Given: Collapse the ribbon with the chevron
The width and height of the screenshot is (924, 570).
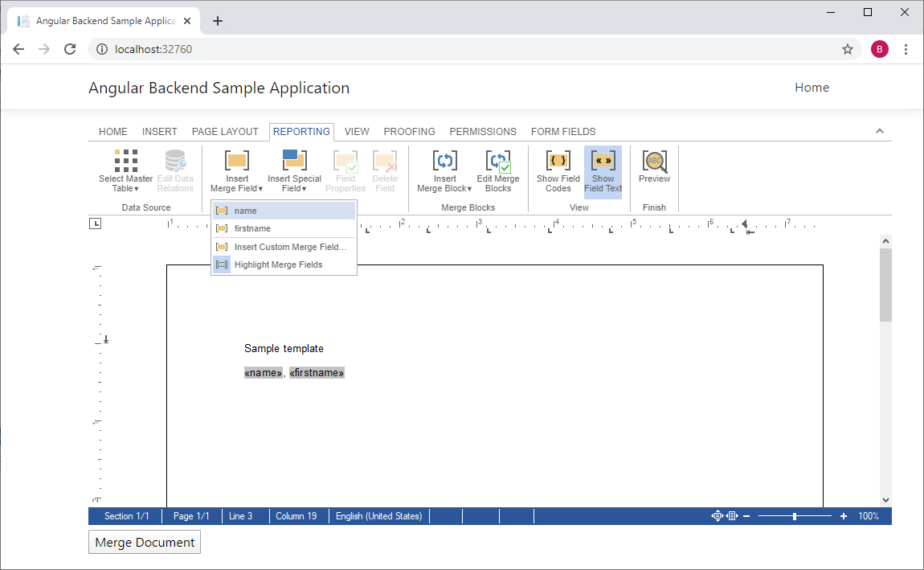Looking at the screenshot, I should [x=880, y=131].
